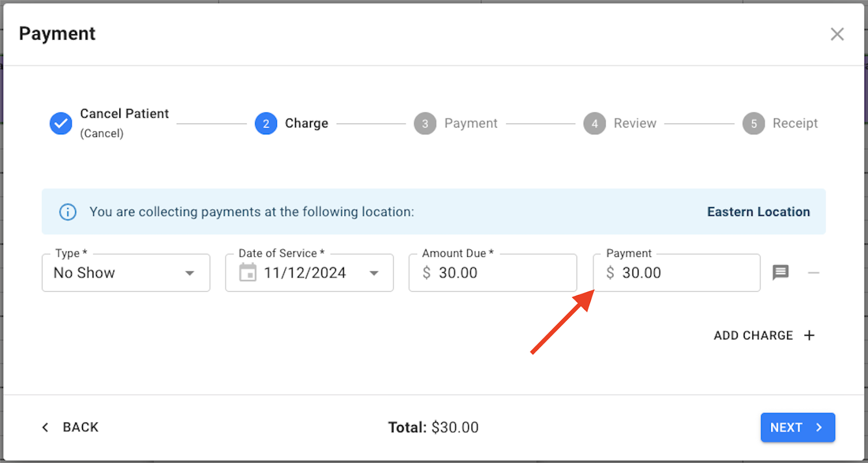Click into the Amount Due field
Image resolution: width=868 pixels, height=463 pixels.
499,273
